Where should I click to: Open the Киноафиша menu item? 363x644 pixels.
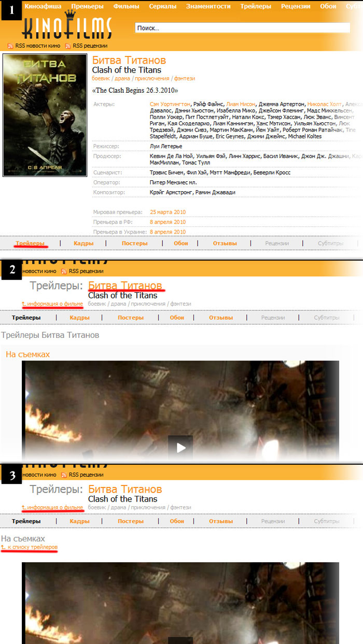point(44,6)
